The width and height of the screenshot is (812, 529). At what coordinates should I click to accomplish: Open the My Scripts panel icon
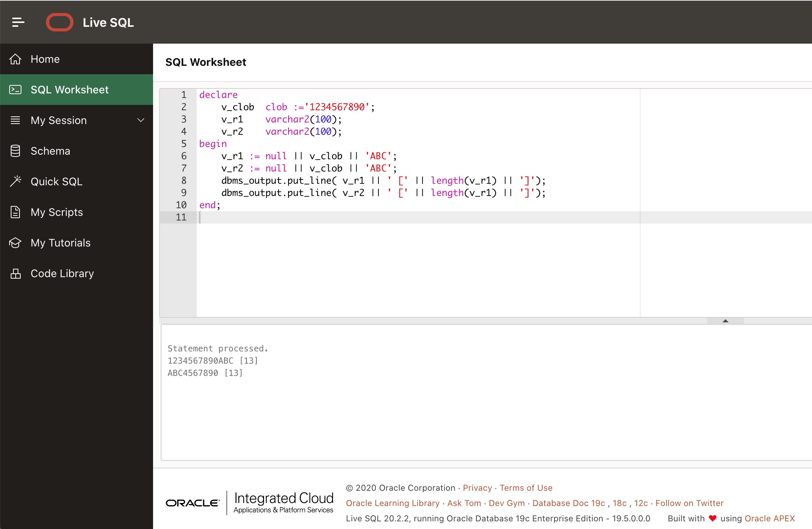point(16,212)
